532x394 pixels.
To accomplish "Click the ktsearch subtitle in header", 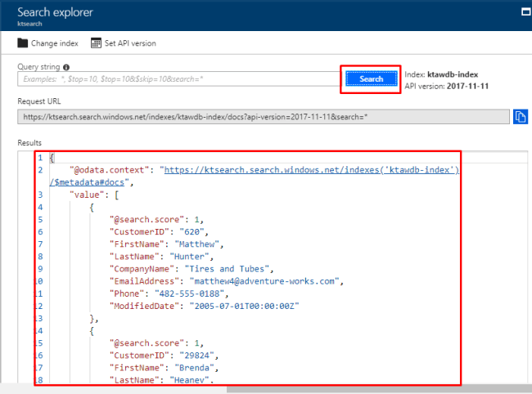I will tap(29, 24).
